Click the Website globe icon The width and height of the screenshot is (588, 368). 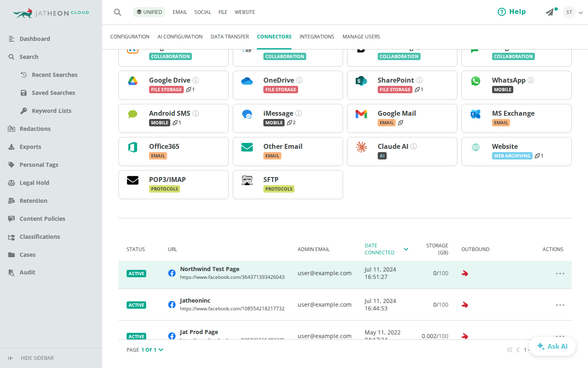click(x=476, y=147)
